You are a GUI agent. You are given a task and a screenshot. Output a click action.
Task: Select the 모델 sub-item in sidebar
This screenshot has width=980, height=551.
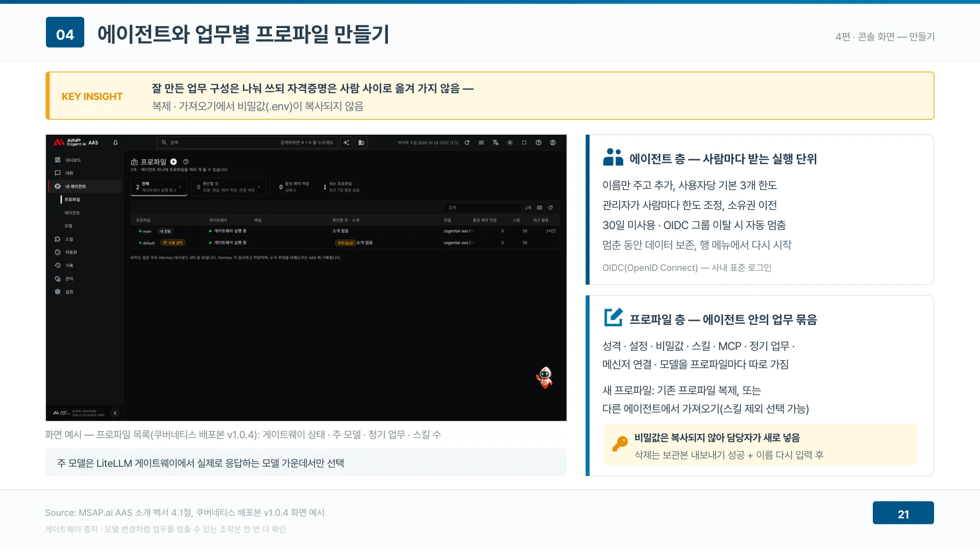(x=68, y=226)
